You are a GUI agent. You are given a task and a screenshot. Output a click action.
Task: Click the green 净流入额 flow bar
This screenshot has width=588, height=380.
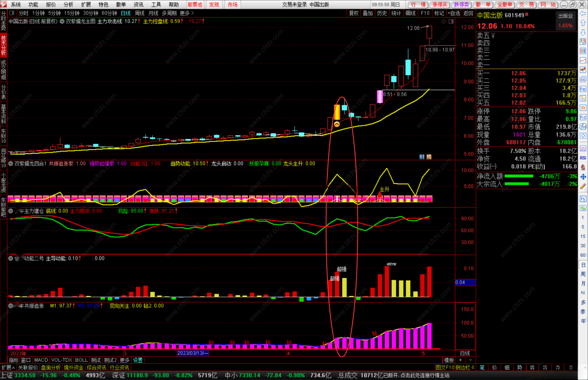[519, 176]
